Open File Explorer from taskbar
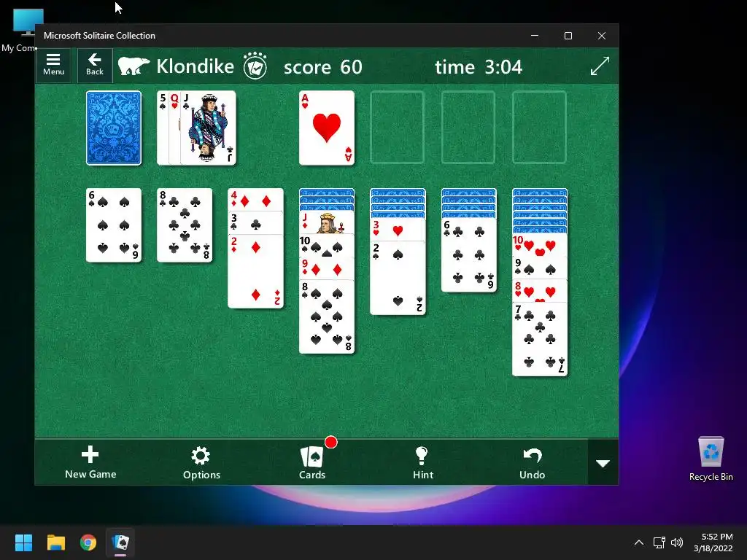 point(55,542)
